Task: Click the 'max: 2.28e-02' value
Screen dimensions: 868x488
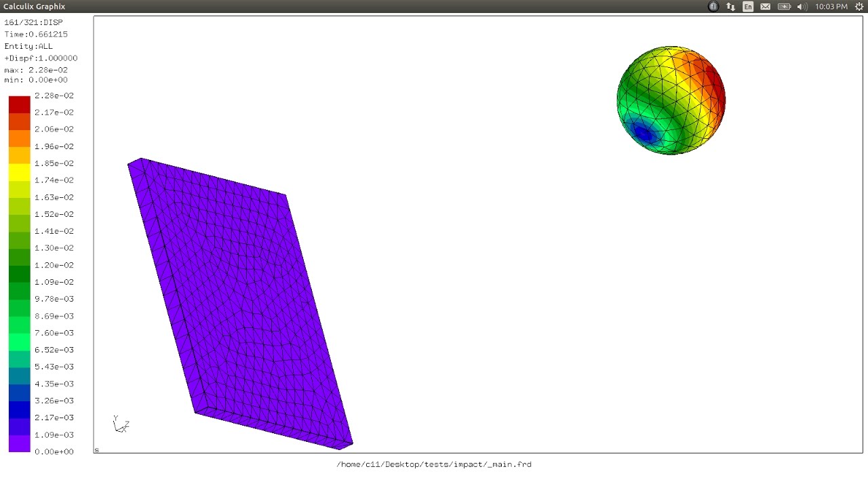Action: 36,70
